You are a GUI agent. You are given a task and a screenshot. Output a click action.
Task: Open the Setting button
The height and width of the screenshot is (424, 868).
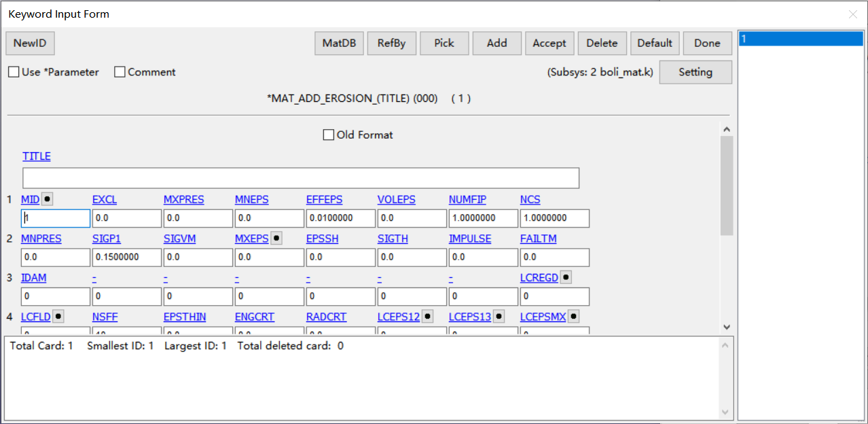[x=695, y=72]
